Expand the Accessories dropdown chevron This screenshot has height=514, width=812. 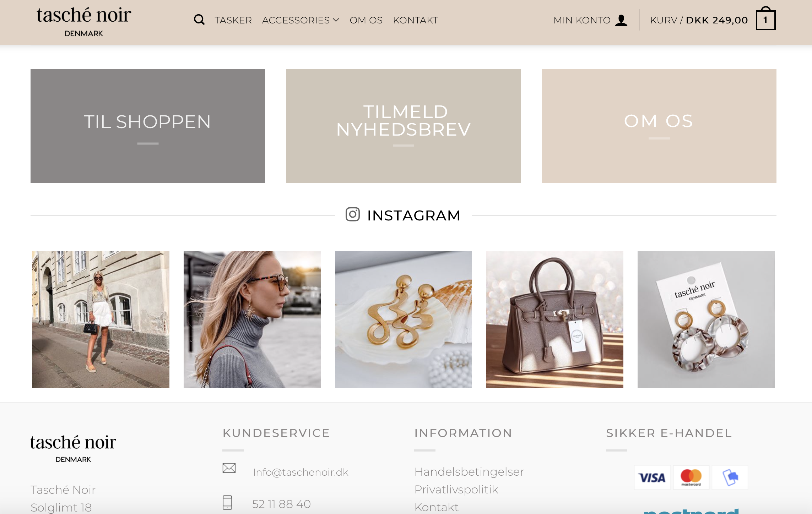[336, 20]
